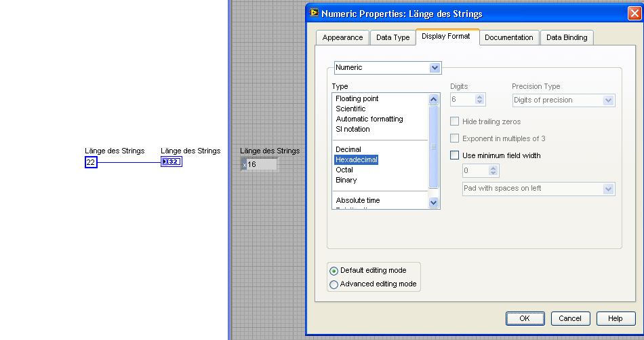This screenshot has height=340, width=644.
Task: Click the Digits stepper arrows
Action: click(480, 100)
